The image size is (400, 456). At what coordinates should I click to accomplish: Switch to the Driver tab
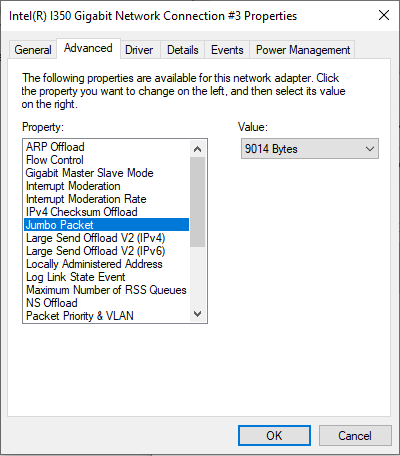pos(139,50)
